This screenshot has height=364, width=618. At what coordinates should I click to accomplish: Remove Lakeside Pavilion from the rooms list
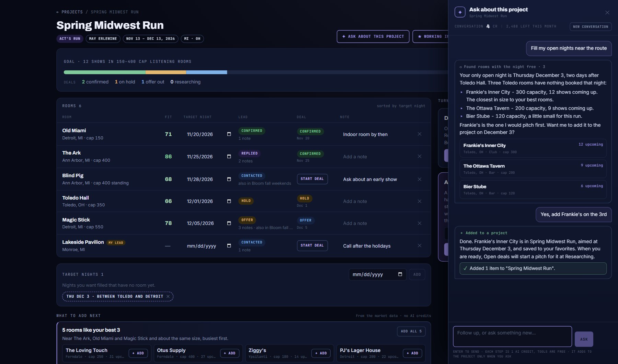click(x=420, y=246)
